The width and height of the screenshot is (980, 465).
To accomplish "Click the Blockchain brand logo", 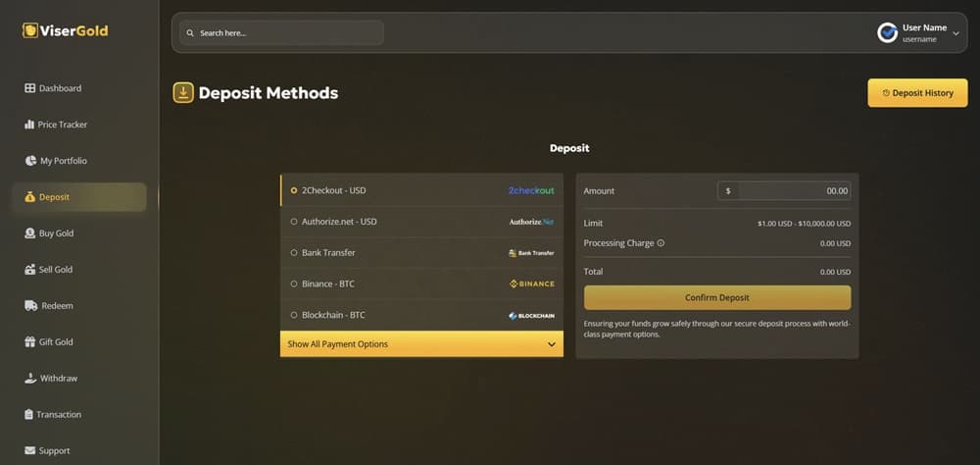I will (531, 316).
